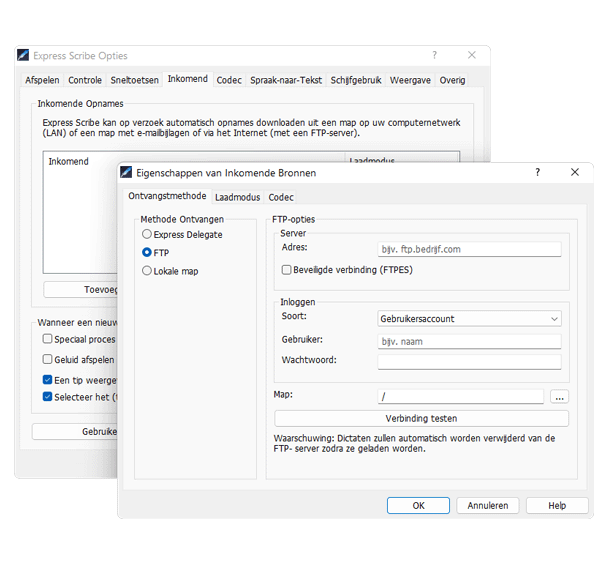Screen dimensions: 606x567
Task: Select the Inkomend tab in Opties window
Action: click(x=188, y=79)
